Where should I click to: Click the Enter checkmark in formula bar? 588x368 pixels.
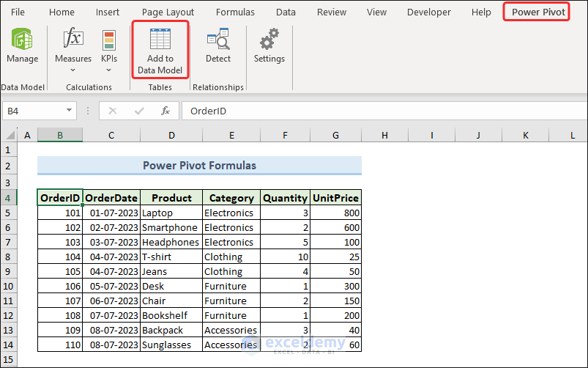click(139, 111)
